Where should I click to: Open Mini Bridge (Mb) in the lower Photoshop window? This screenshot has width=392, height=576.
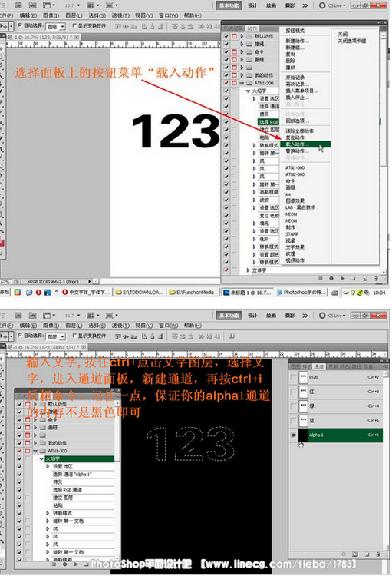point(32,316)
